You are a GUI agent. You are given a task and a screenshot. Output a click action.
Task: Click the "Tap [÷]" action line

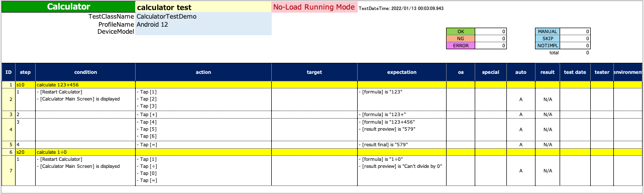click(x=147, y=166)
